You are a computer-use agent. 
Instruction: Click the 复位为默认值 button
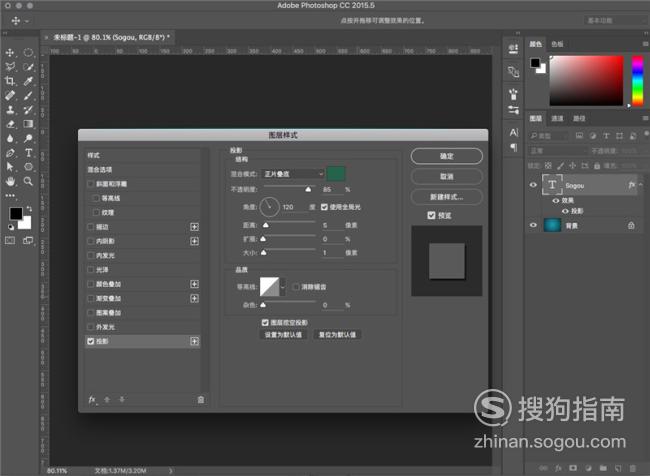(337, 335)
